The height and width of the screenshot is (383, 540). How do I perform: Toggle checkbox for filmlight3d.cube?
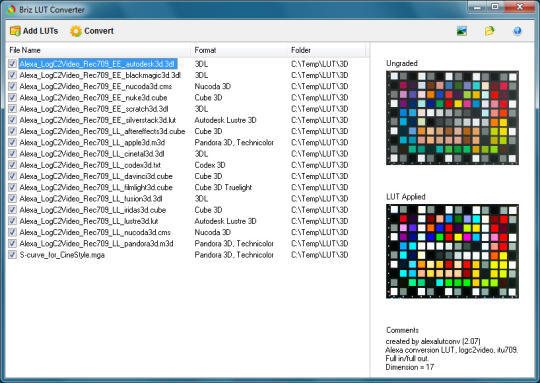(x=12, y=187)
